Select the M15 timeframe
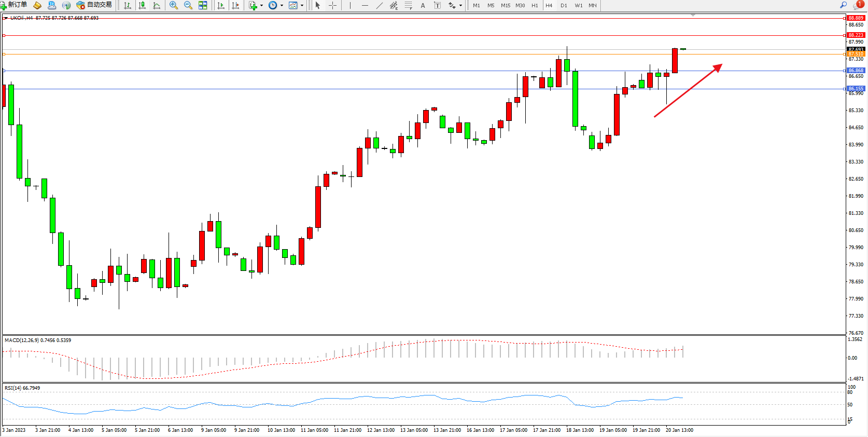868x437 pixels. coord(505,5)
